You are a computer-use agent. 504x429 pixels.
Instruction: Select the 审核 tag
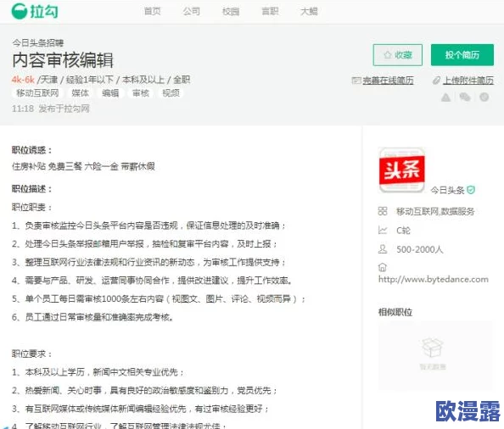coord(141,93)
